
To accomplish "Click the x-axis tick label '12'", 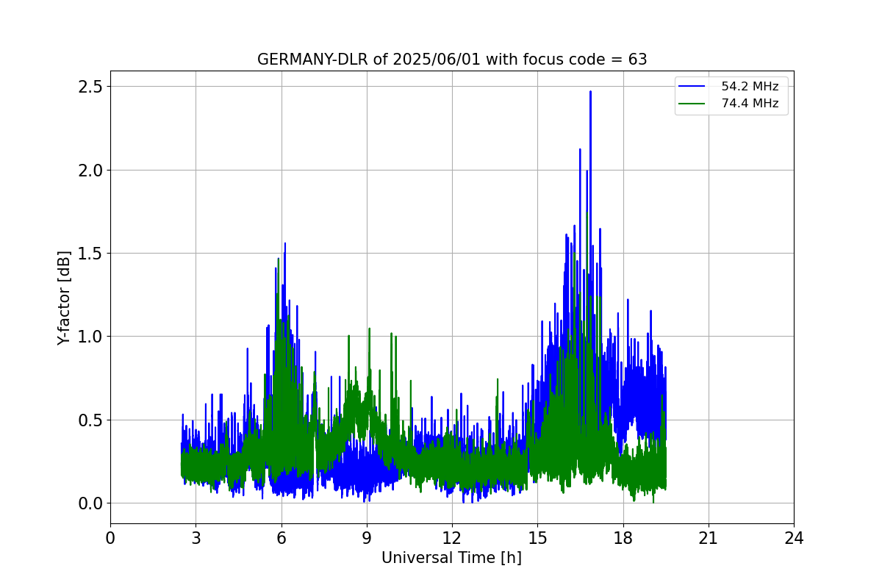I will point(451,538).
